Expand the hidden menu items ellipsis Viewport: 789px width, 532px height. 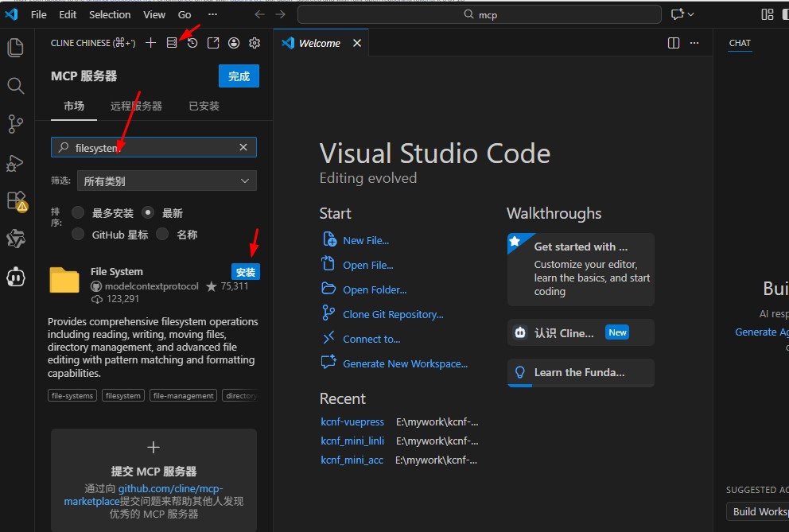pos(213,14)
